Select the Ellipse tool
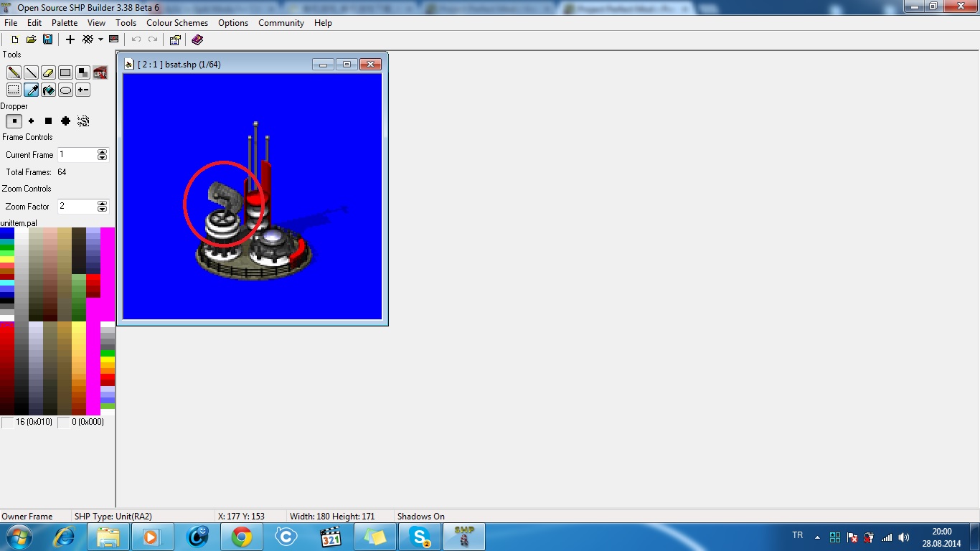 coord(65,90)
